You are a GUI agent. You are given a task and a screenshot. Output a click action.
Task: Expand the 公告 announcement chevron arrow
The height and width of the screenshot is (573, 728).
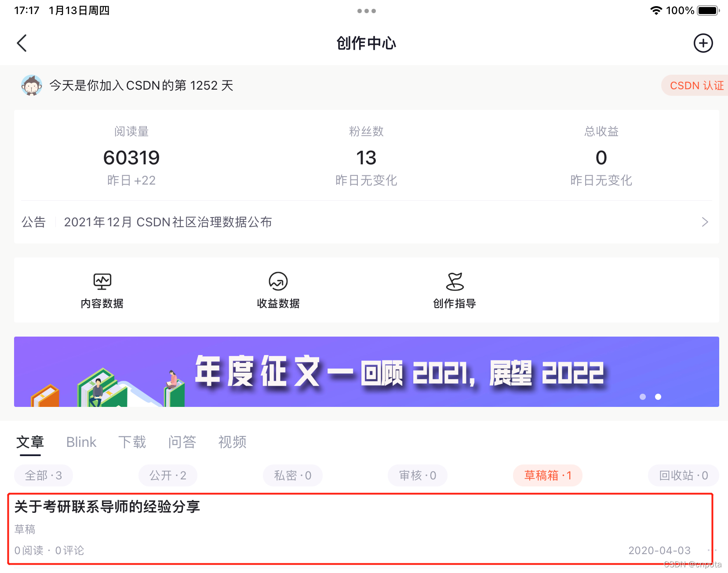tap(705, 222)
